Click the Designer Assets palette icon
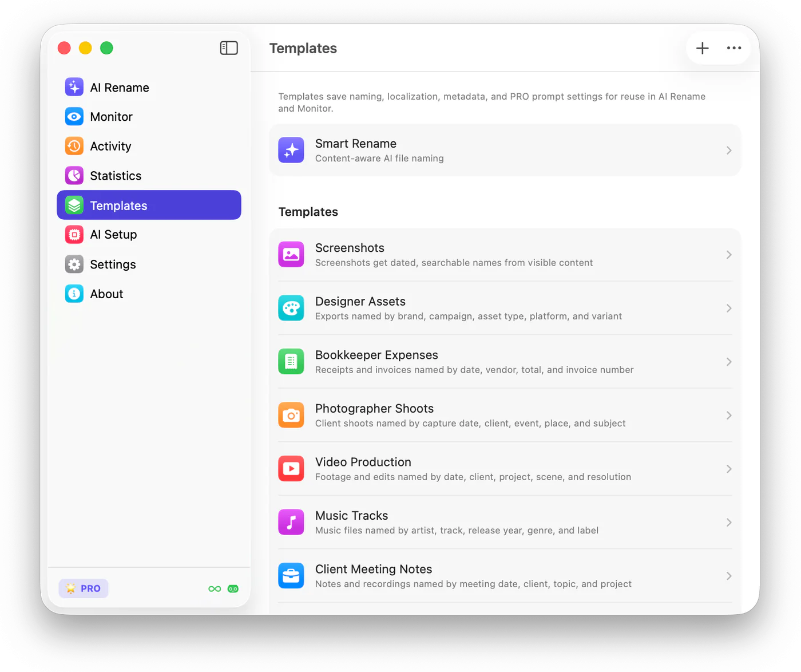Screen dimensions: 801x672 (291, 308)
